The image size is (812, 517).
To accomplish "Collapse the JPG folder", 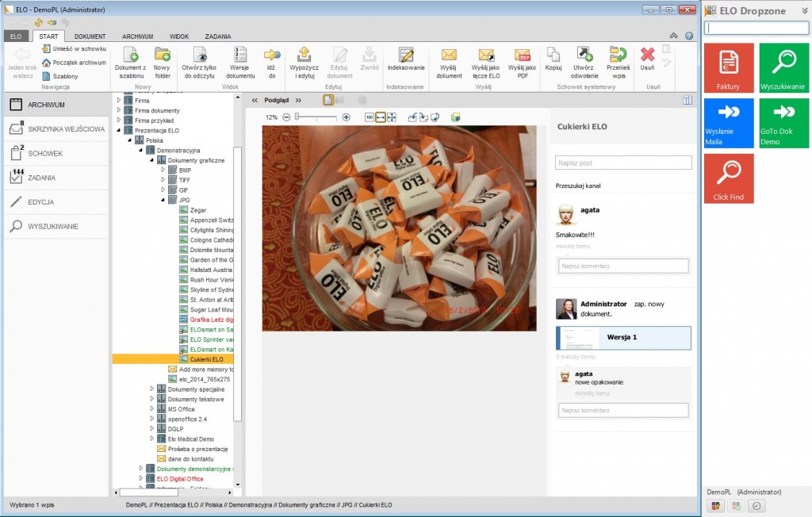I will [x=163, y=200].
